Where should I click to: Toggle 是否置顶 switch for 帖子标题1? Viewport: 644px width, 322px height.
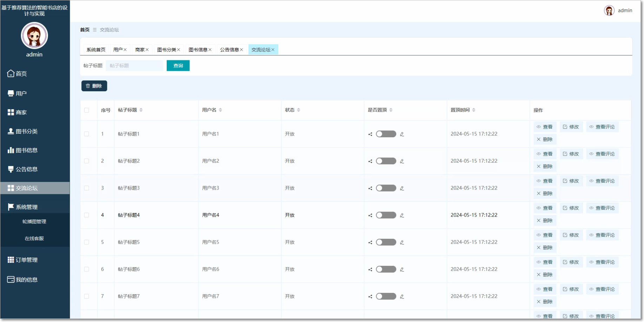(x=386, y=134)
